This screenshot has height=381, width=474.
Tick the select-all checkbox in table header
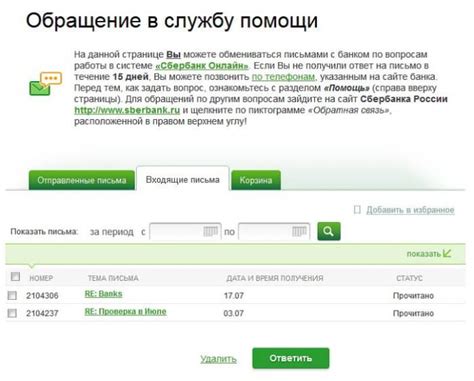[x=15, y=276]
